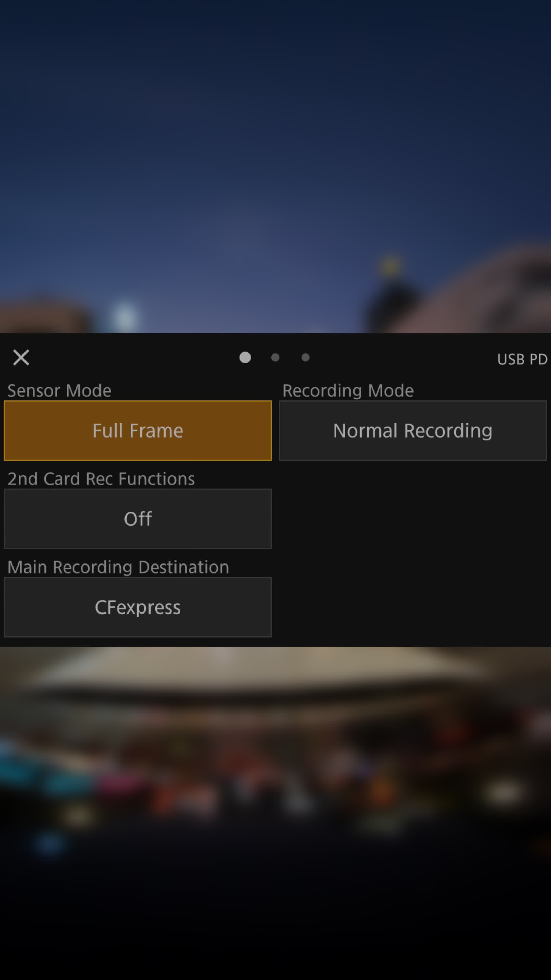Tap the USB PD status indicator
Viewport: 551px width, 980px height.
point(522,360)
